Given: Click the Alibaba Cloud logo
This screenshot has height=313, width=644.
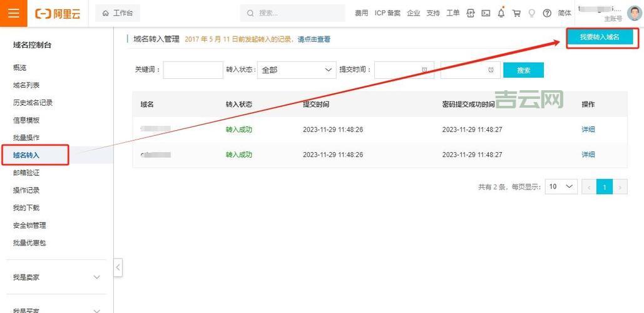Looking at the screenshot, I should [x=58, y=14].
